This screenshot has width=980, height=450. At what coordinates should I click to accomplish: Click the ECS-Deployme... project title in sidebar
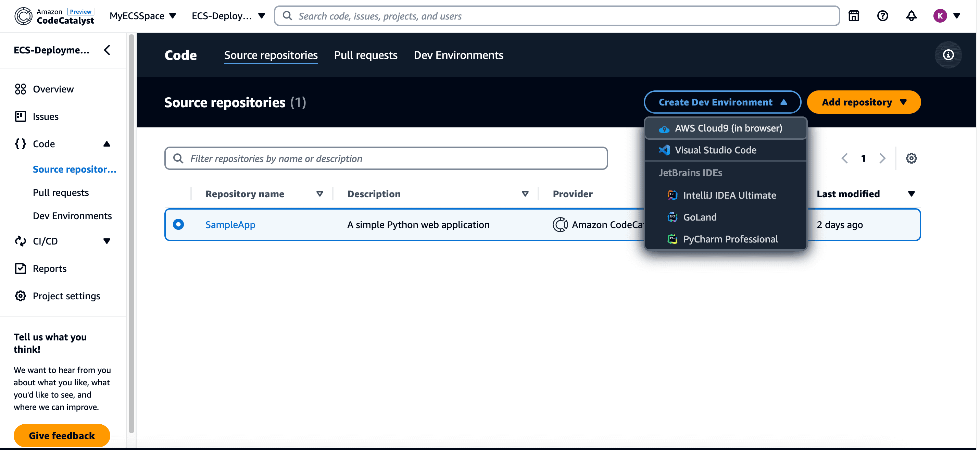click(52, 50)
